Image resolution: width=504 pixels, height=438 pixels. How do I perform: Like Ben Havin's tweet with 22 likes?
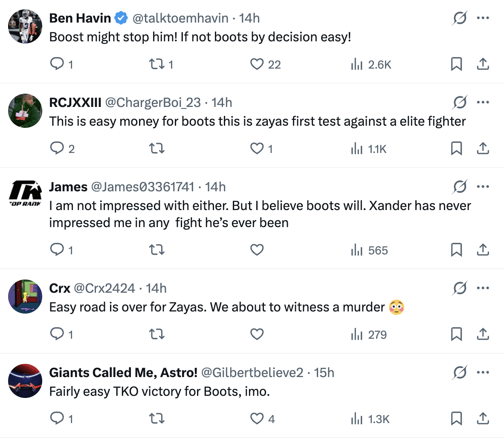tap(257, 64)
